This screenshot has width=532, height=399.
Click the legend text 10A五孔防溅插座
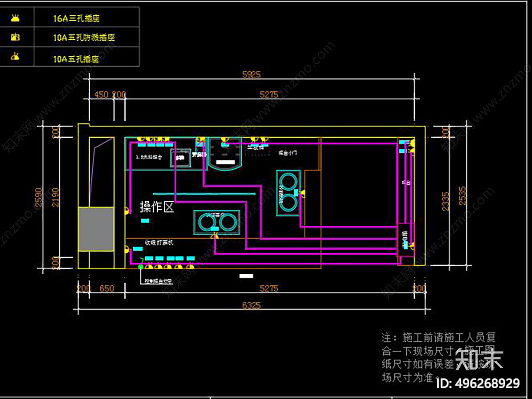click(84, 38)
